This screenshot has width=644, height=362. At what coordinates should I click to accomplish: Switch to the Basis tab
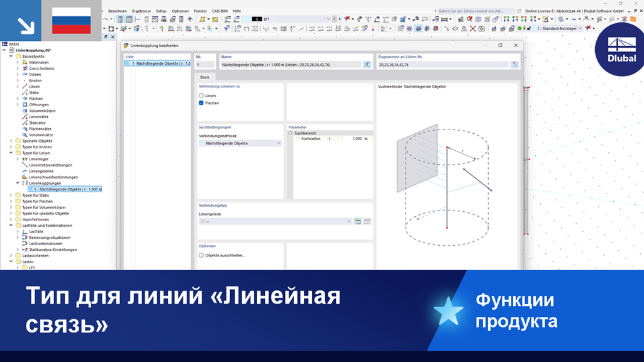[x=204, y=77]
